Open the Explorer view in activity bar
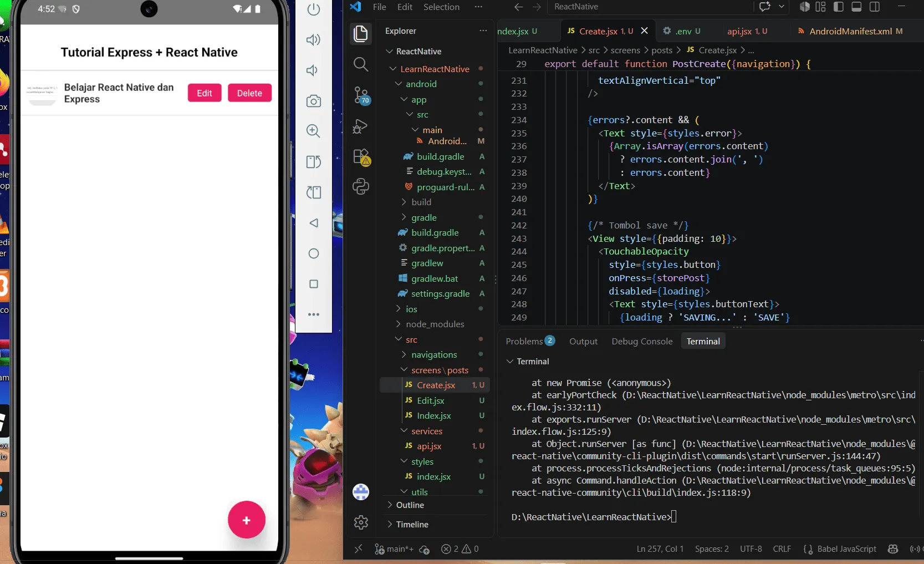The image size is (924, 564). [361, 34]
